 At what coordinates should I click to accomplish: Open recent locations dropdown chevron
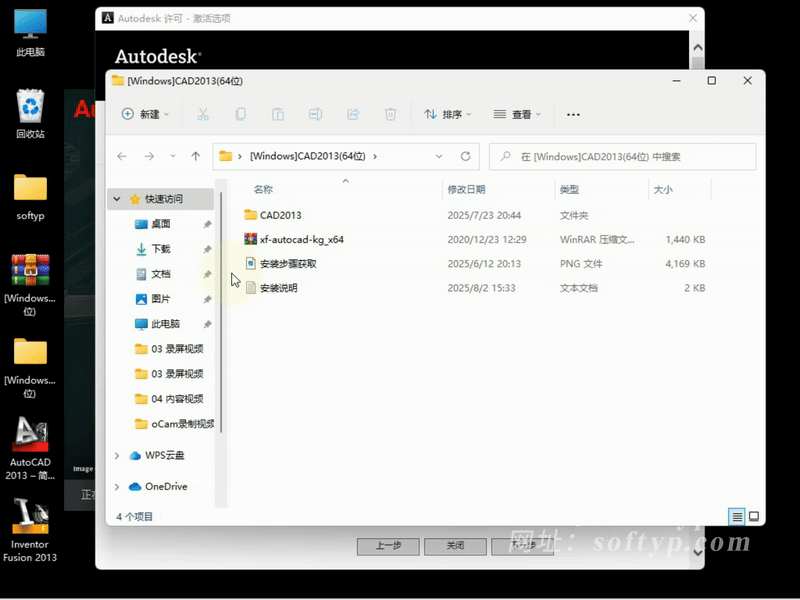tap(173, 156)
